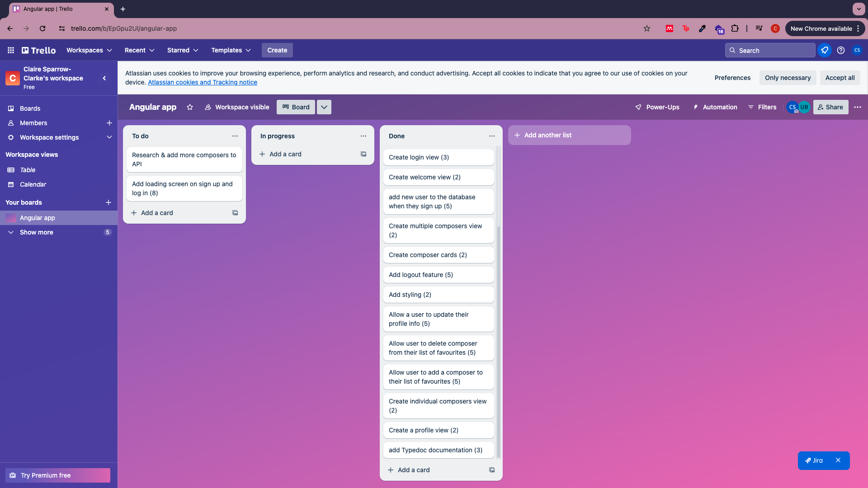Click the Board view icon
This screenshot has height=488, width=868.
(286, 107)
